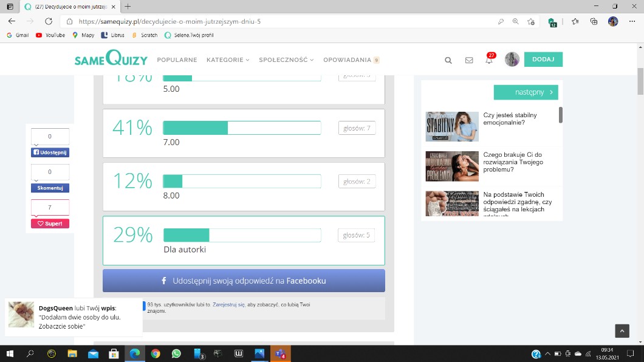Open the messages envelope icon
644x362 pixels.
469,60
